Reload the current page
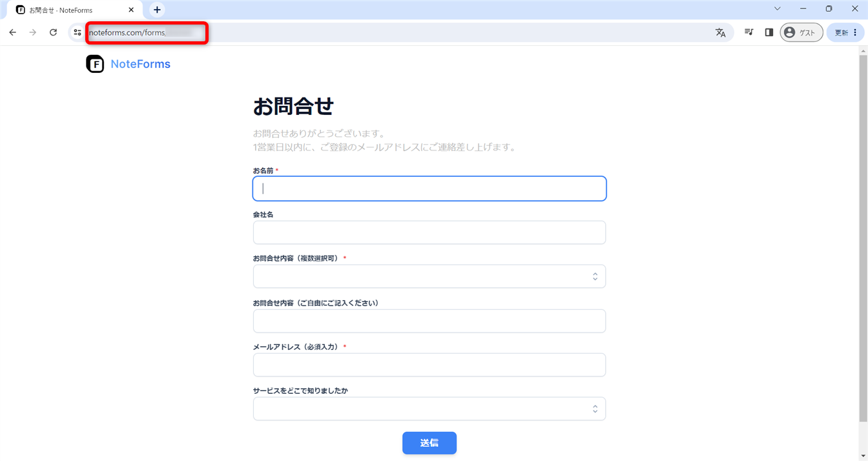This screenshot has width=868, height=461. coord(54,32)
